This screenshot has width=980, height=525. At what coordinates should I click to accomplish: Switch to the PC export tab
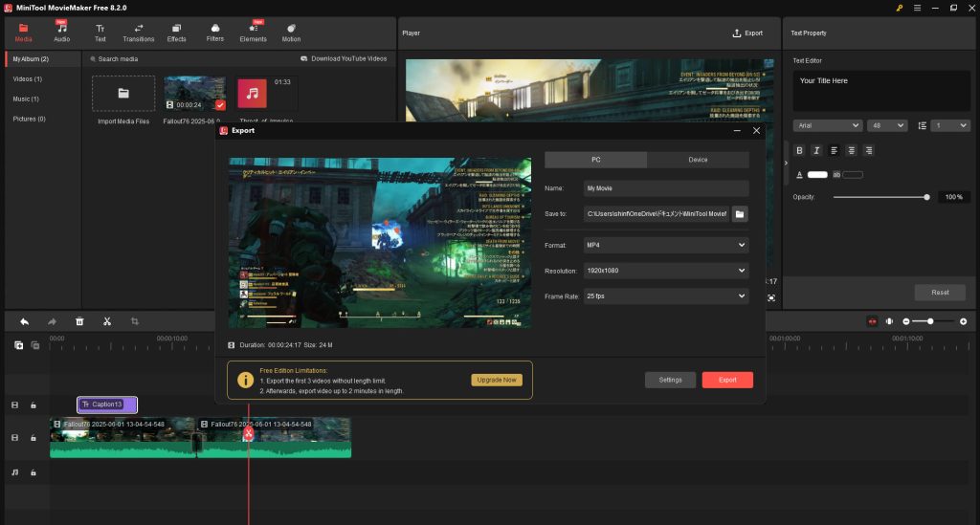pyautogui.click(x=595, y=160)
